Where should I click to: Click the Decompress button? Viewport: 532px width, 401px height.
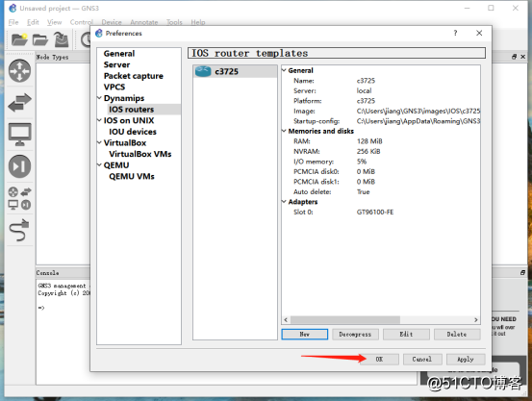tap(355, 335)
